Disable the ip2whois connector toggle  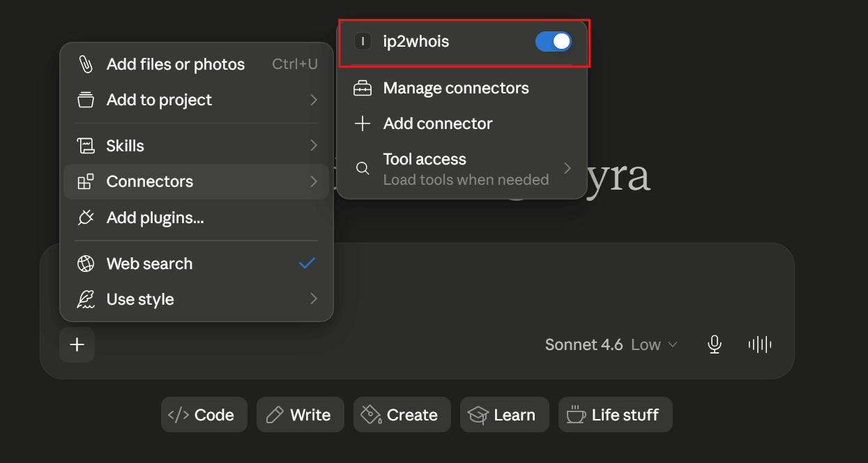pyautogui.click(x=554, y=42)
